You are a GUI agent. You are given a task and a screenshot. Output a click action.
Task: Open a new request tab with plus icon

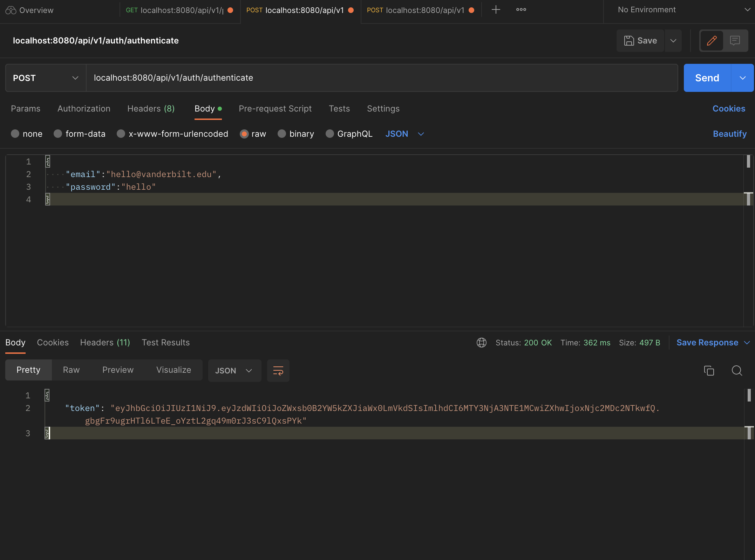coord(495,10)
